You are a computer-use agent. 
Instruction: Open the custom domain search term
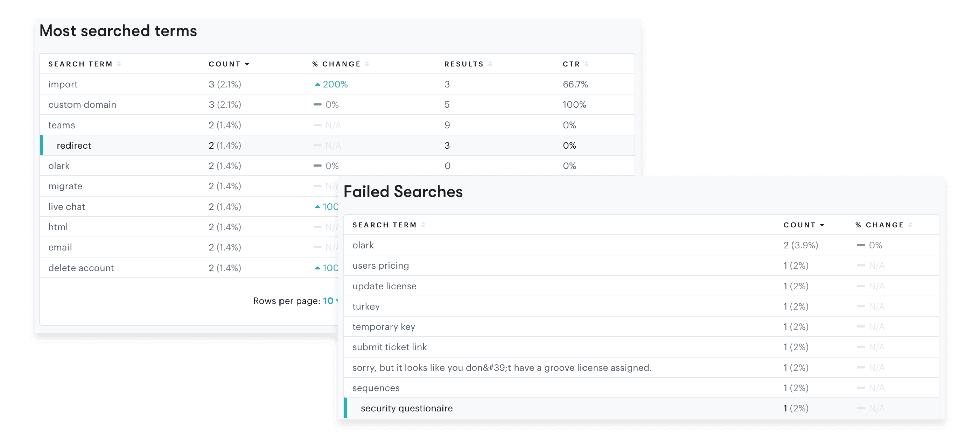82,105
